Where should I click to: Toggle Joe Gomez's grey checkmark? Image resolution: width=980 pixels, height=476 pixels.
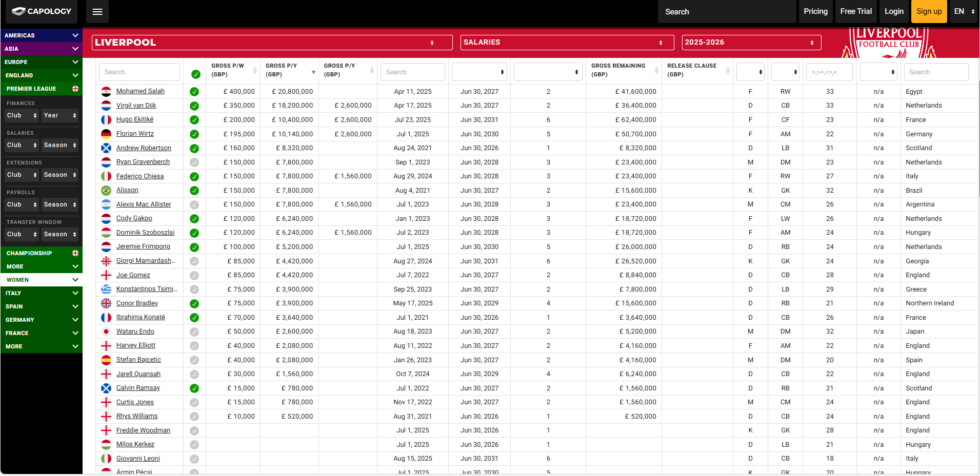click(194, 276)
